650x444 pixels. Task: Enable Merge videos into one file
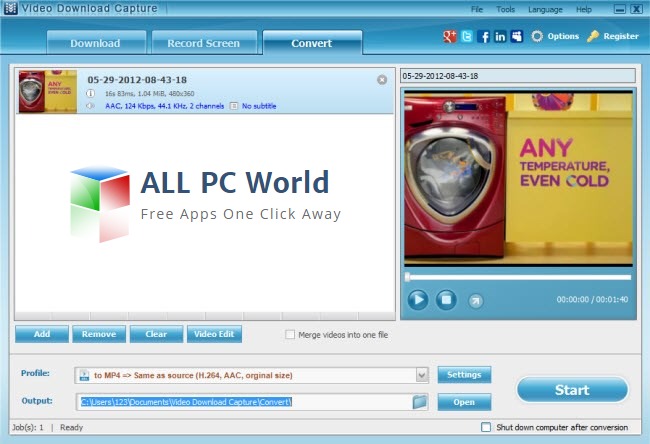(290, 335)
